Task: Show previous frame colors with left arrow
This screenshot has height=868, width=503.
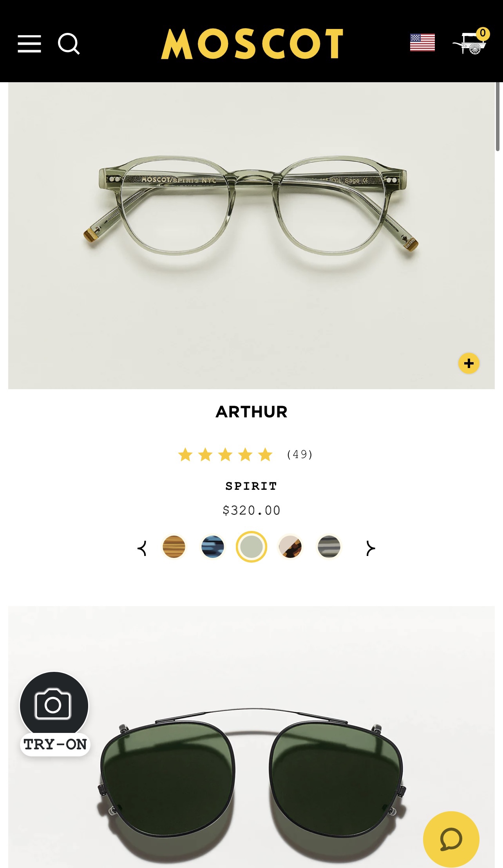Action: [142, 548]
